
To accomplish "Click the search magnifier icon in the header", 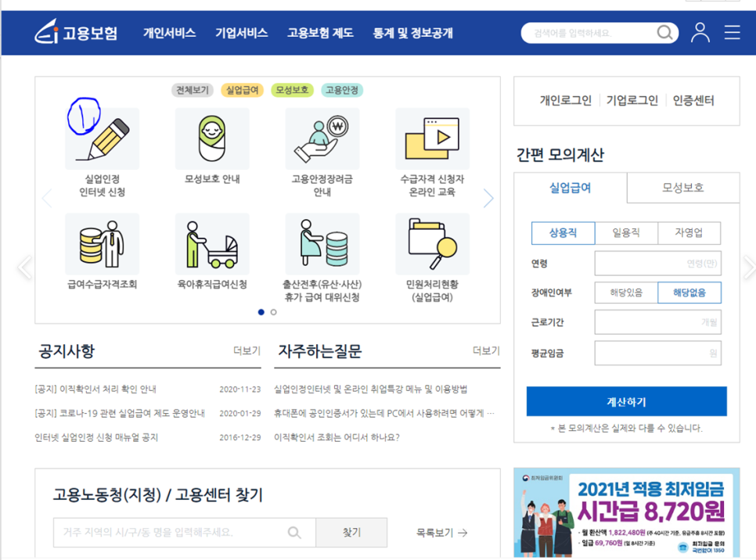I will click(x=664, y=33).
